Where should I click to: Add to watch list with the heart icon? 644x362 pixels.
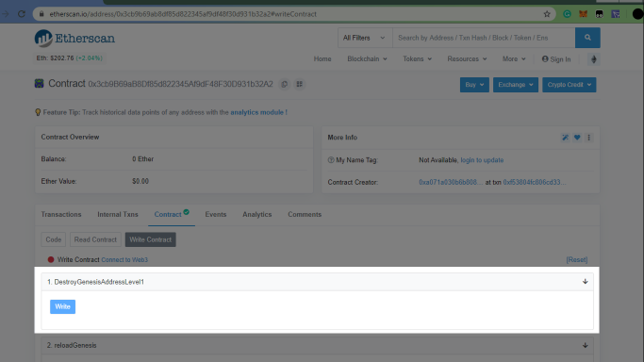577,138
